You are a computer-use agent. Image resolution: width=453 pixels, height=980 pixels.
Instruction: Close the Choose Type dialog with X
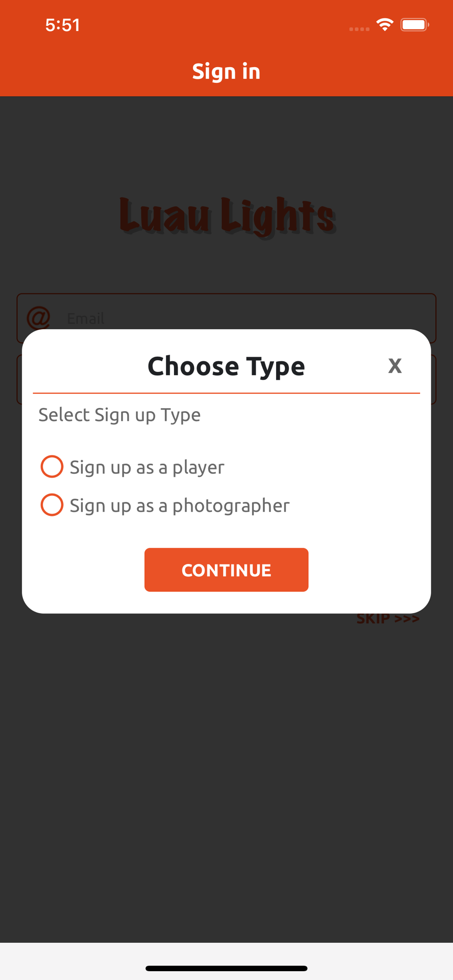pos(395,366)
